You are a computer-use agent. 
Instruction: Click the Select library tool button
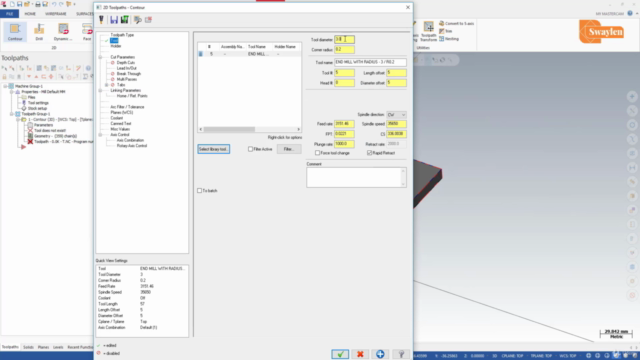tap(213, 149)
